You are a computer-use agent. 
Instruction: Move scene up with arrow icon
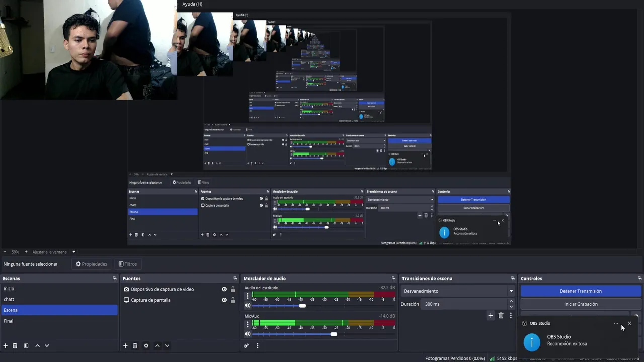pyautogui.click(x=37, y=346)
